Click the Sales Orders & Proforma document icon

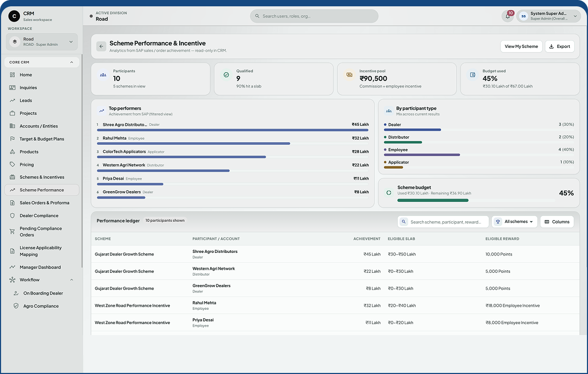pyautogui.click(x=12, y=203)
